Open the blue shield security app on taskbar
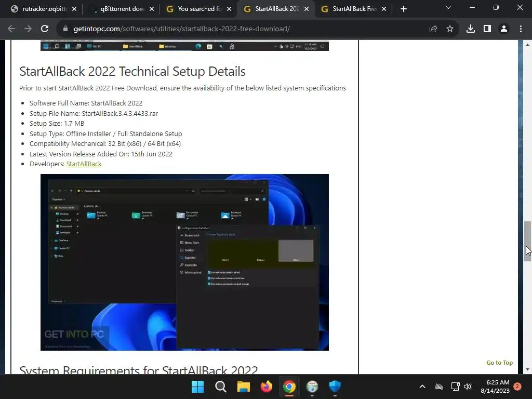The height and width of the screenshot is (399, 532). pos(335,387)
